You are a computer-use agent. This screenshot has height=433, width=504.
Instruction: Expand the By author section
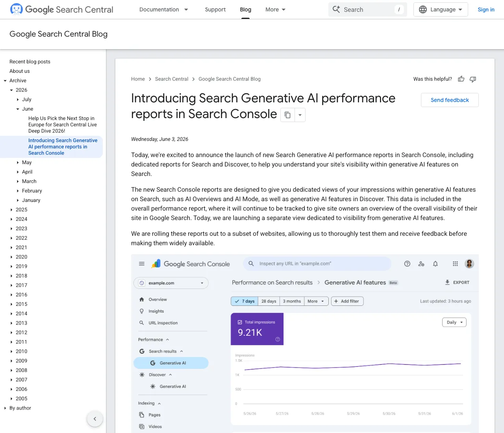pyautogui.click(x=5, y=408)
